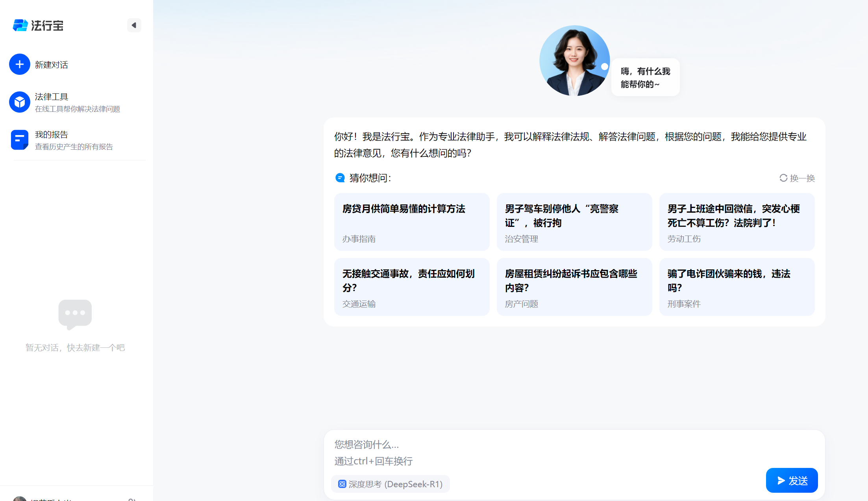Image resolution: width=868 pixels, height=501 pixels.
Task: Open the 男子驾车别停他人 suggestion
Action: click(574, 222)
